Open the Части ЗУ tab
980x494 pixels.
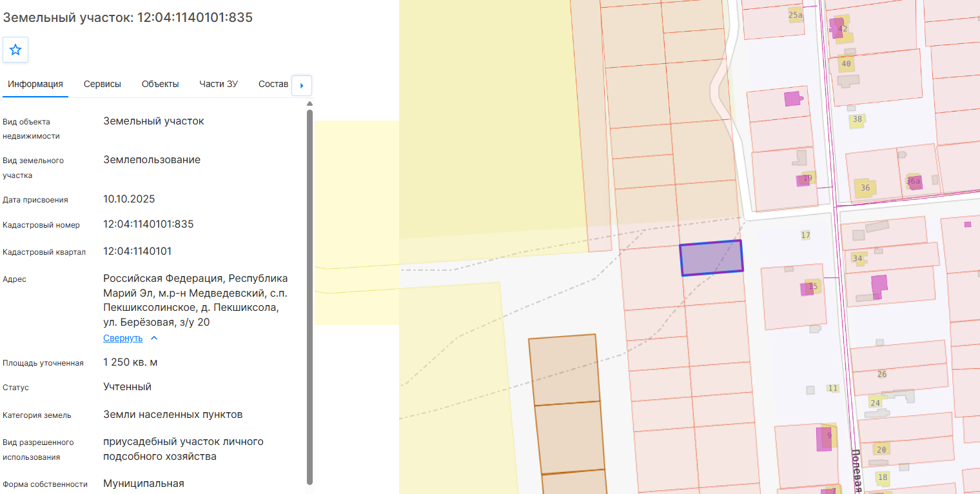219,84
